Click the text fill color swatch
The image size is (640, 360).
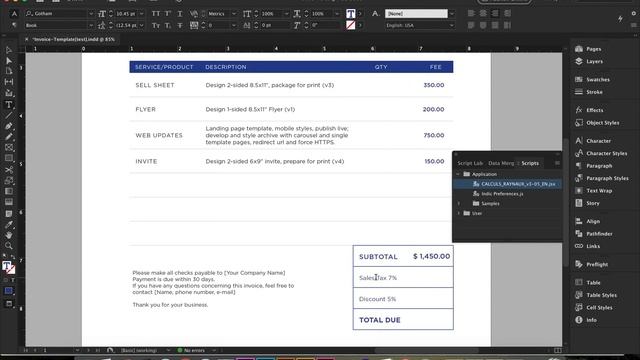[351, 14]
